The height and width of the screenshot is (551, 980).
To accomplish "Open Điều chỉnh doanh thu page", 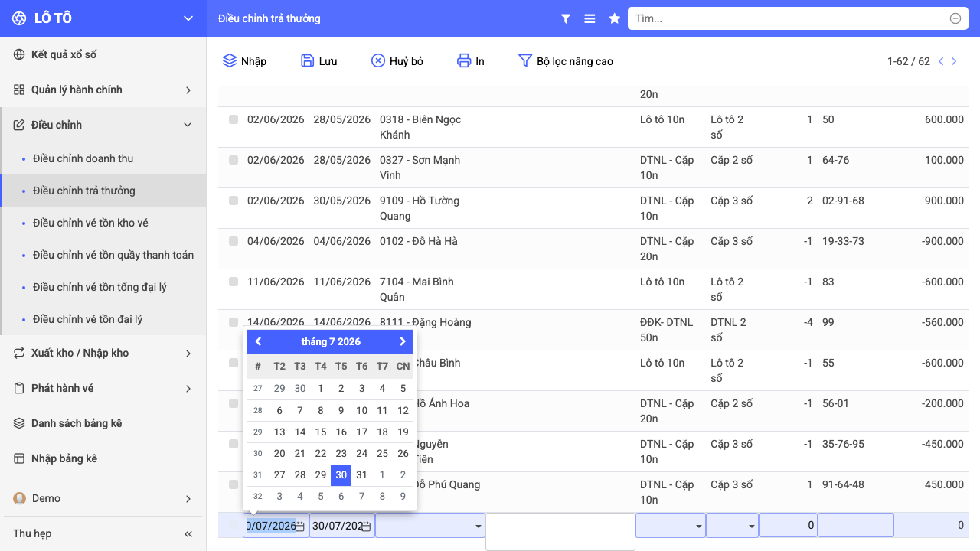I will [x=83, y=158].
